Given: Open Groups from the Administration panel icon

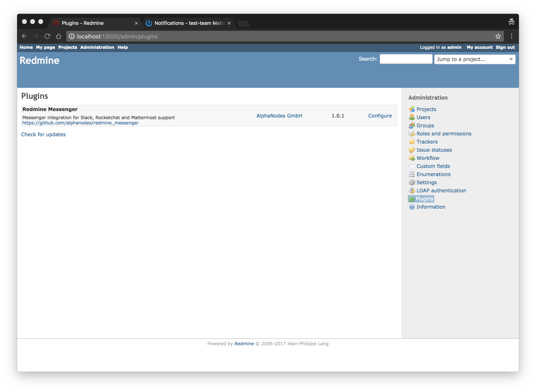Looking at the screenshot, I should [x=412, y=125].
